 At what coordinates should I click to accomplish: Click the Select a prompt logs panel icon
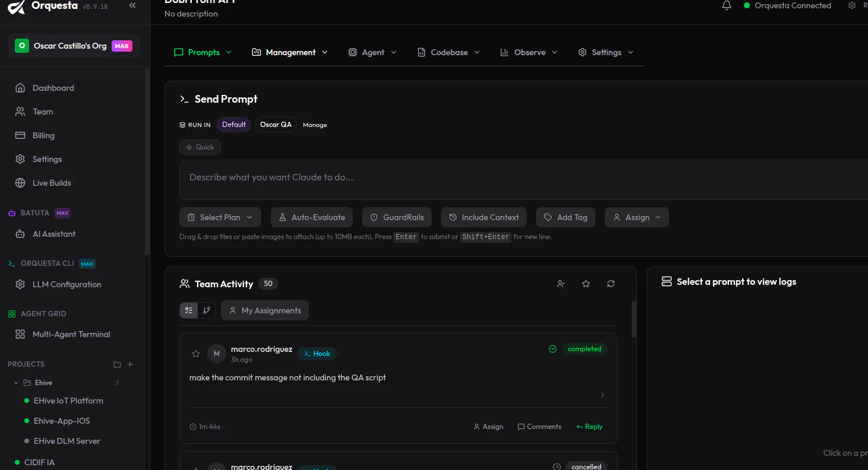(667, 281)
